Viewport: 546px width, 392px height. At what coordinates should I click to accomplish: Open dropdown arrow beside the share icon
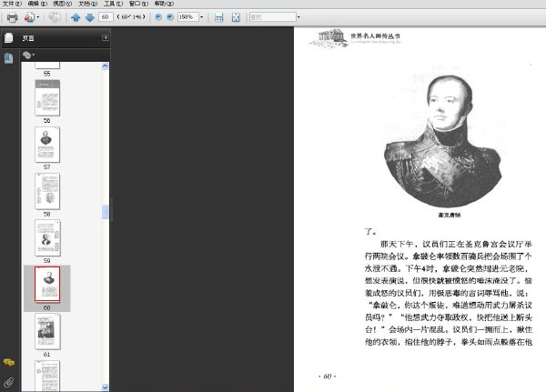(x=38, y=17)
